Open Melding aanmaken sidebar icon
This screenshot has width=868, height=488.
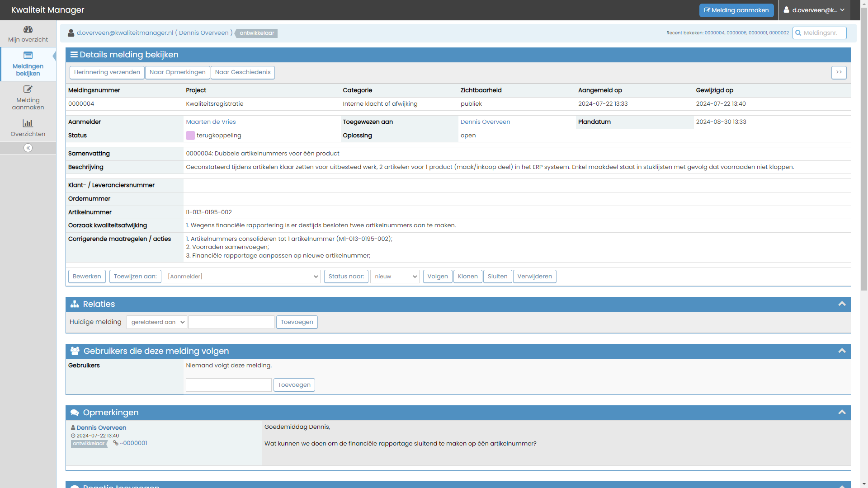click(x=28, y=89)
